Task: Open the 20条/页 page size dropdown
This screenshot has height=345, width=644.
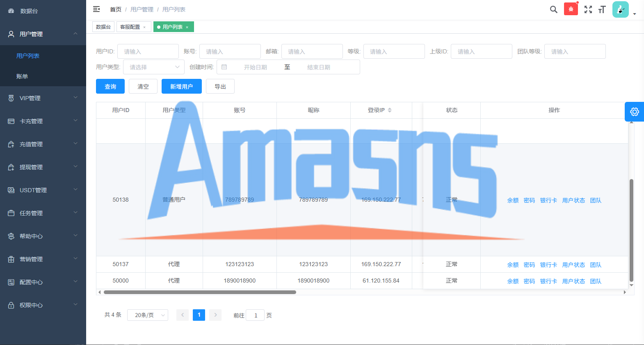Action: tap(148, 315)
